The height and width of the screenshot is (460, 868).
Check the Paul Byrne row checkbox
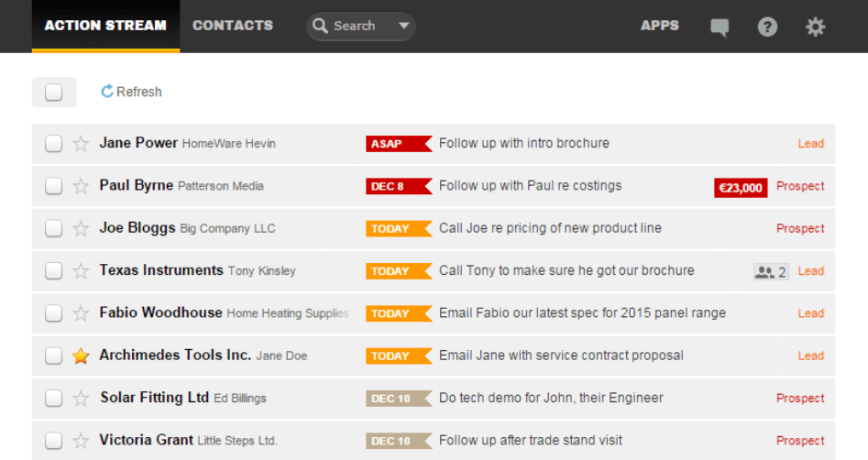(x=54, y=186)
